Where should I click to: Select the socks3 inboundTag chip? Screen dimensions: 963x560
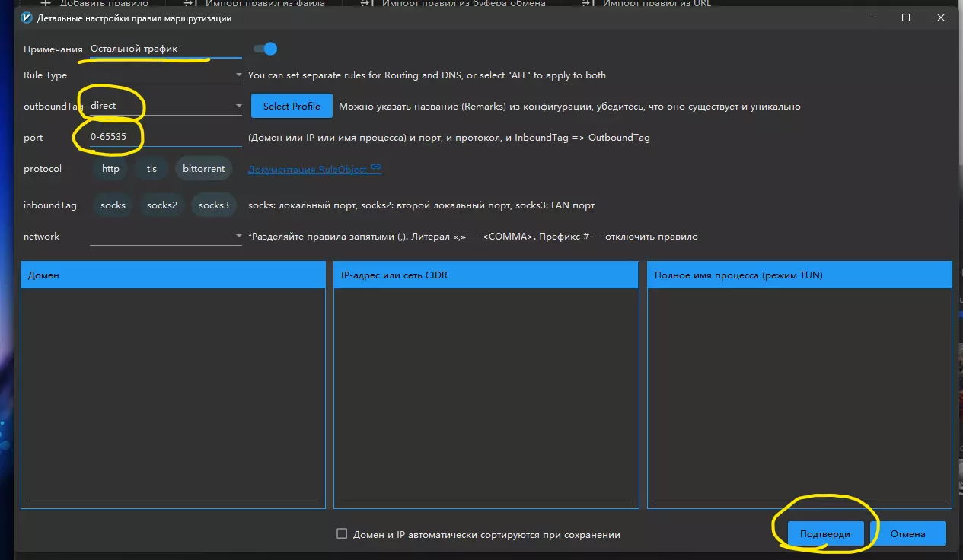coord(213,205)
